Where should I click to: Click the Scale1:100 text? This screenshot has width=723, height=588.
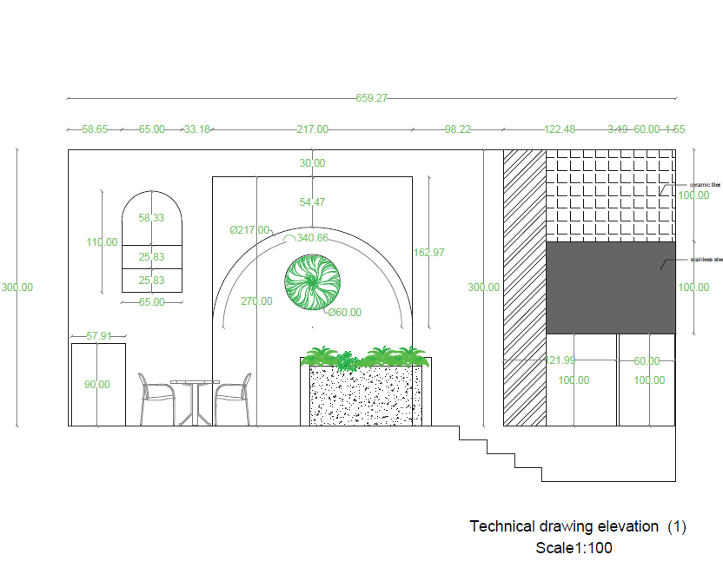click(574, 548)
